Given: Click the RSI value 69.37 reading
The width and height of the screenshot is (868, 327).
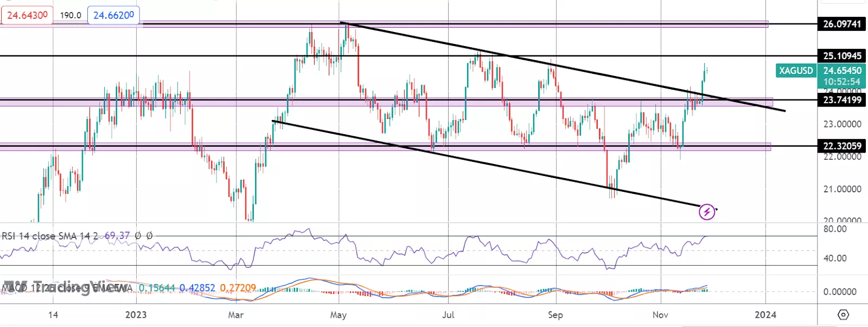Looking at the screenshot, I should pyautogui.click(x=117, y=236).
